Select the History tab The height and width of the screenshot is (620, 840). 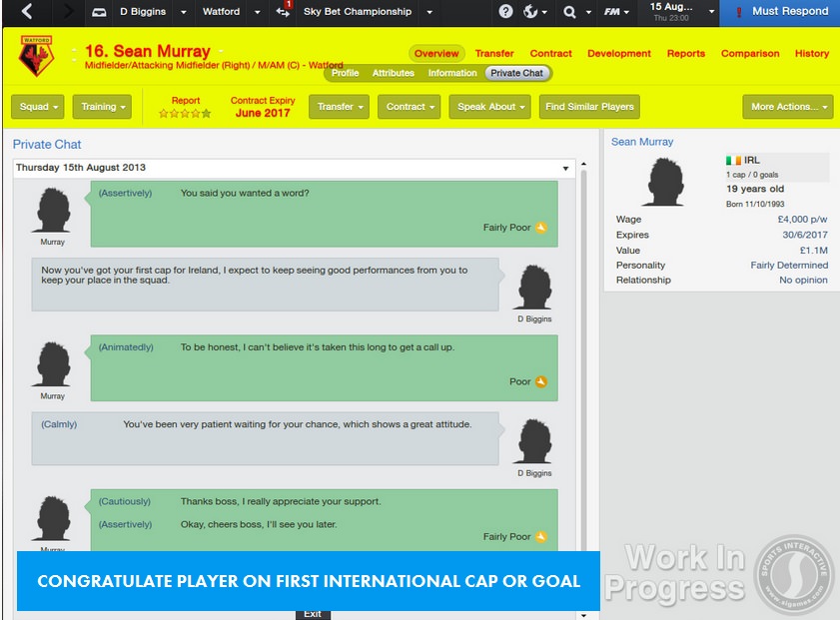point(811,53)
